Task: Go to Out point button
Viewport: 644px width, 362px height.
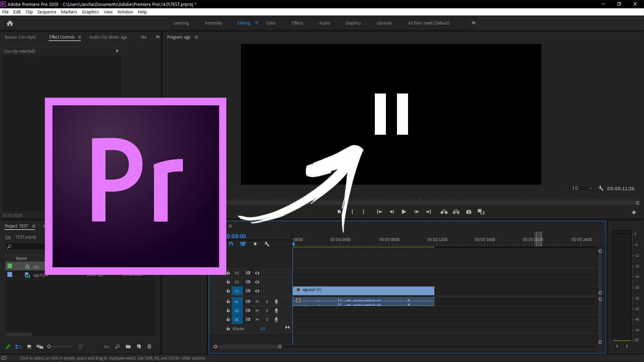Action: pos(428,212)
